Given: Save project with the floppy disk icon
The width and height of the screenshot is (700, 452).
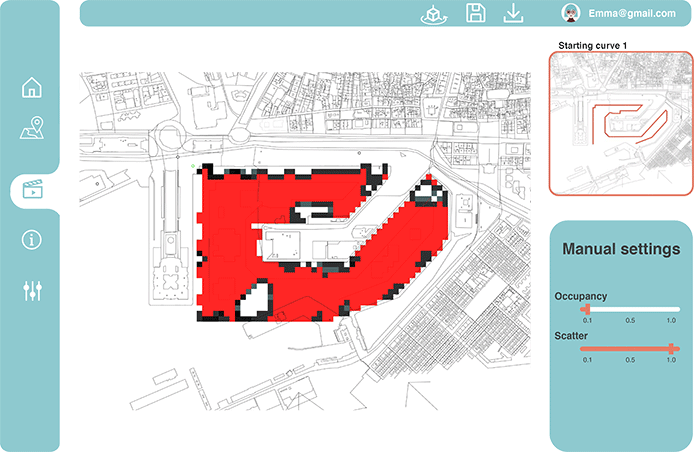Looking at the screenshot, I should coord(476,13).
